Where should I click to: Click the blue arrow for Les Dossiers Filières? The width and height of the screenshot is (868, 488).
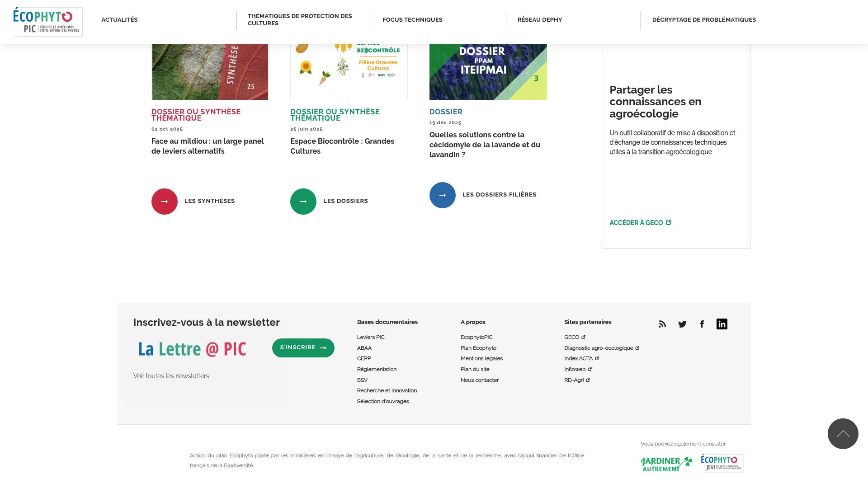442,195
